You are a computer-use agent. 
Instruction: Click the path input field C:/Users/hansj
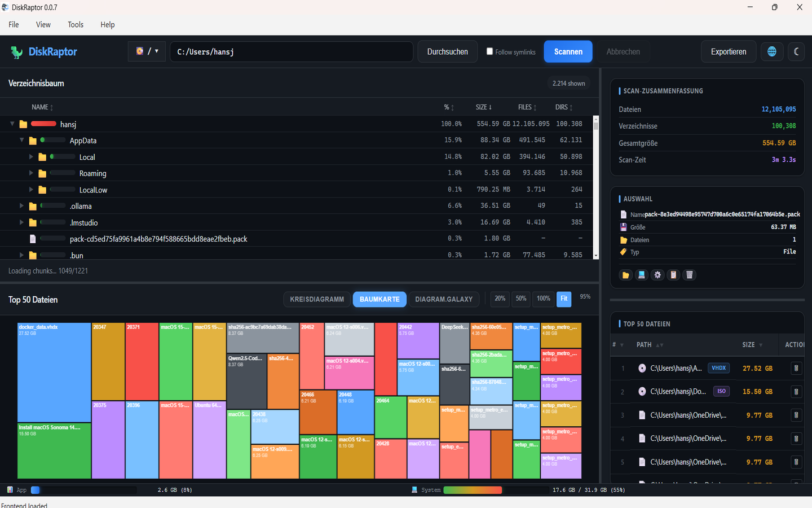tap(292, 51)
